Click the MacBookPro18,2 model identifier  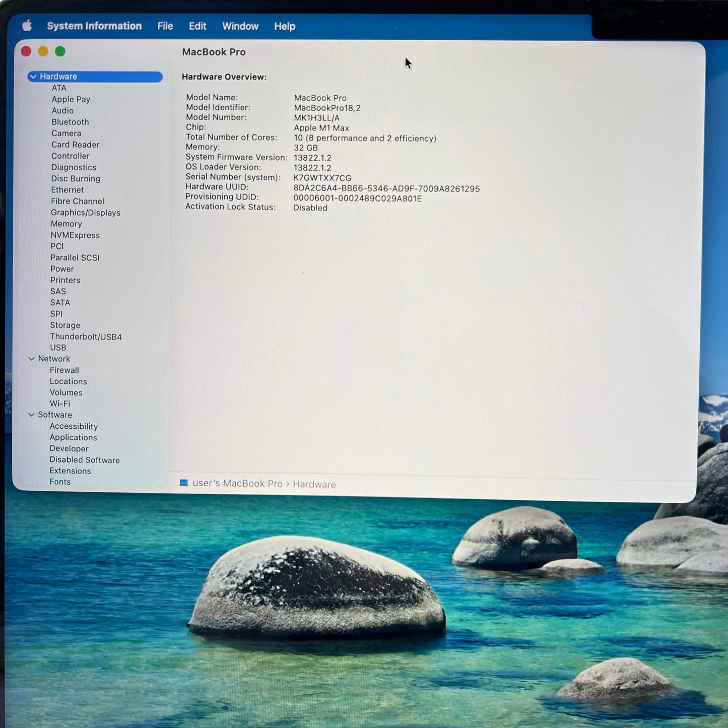point(327,108)
